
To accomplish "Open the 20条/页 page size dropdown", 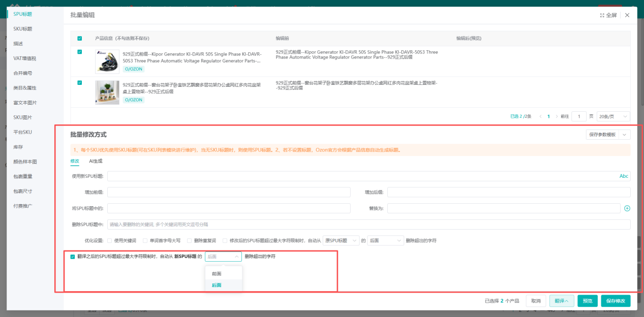I will 613,116.
